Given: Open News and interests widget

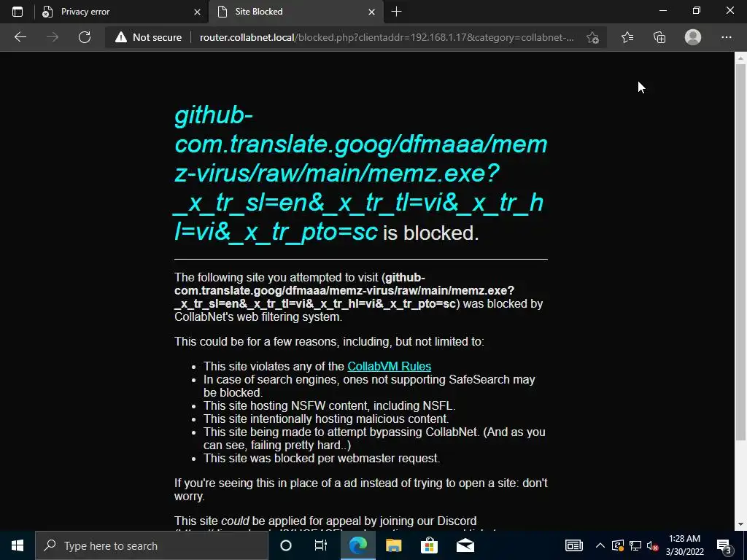Looking at the screenshot, I should coord(573,545).
